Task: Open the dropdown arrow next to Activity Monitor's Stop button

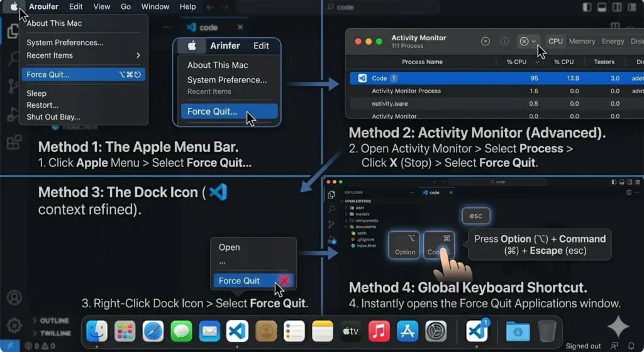Action: (x=533, y=41)
